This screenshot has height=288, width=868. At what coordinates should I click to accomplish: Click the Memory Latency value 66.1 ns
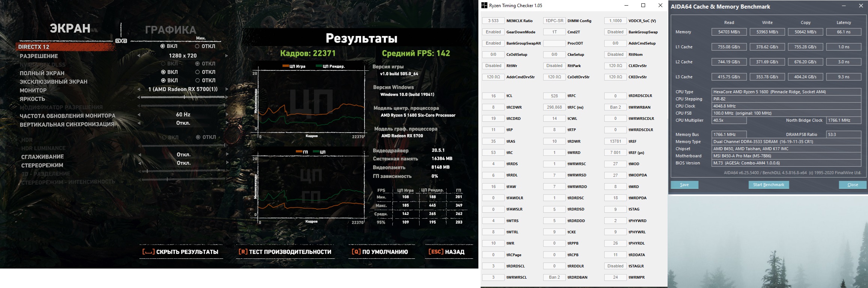point(844,32)
